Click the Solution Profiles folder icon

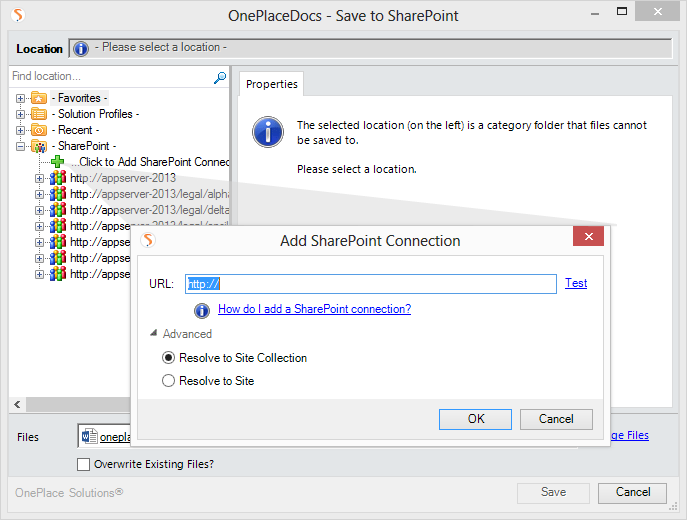[39, 114]
